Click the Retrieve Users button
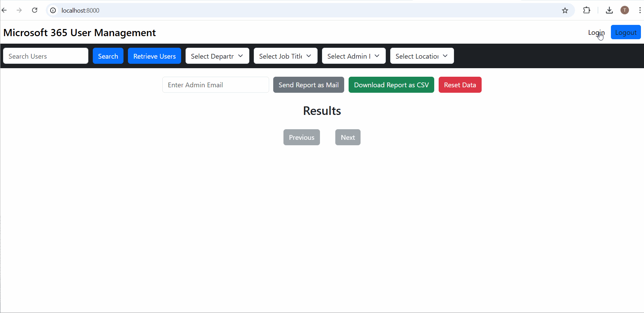This screenshot has width=644, height=313. (x=155, y=56)
